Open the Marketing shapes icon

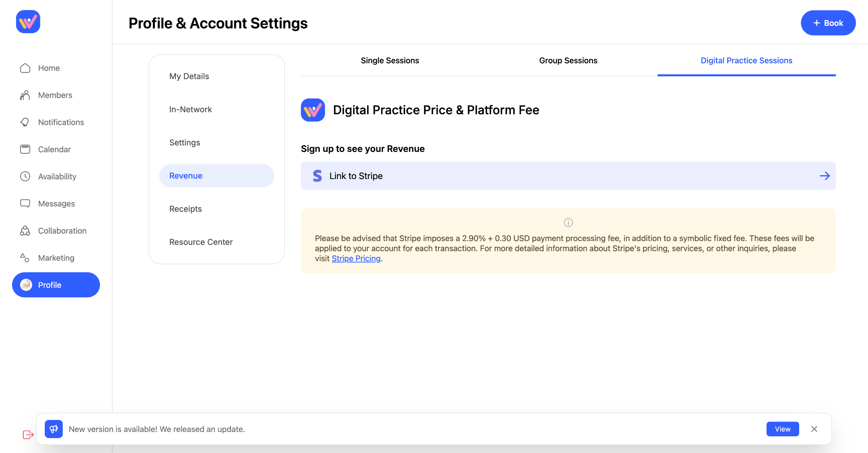25,258
